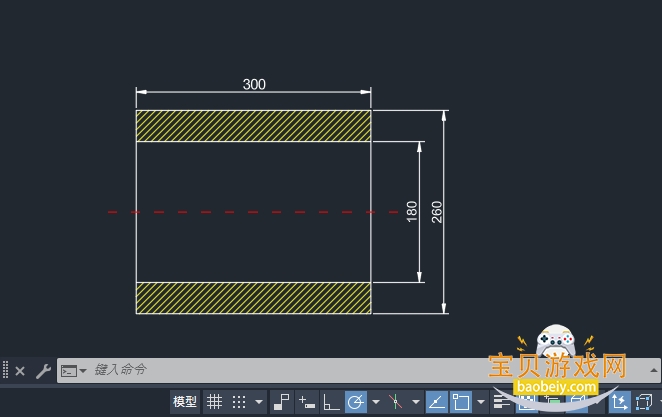The image size is (662, 417).
Task: Toggle polar tracking status icon
Action: coord(356,402)
